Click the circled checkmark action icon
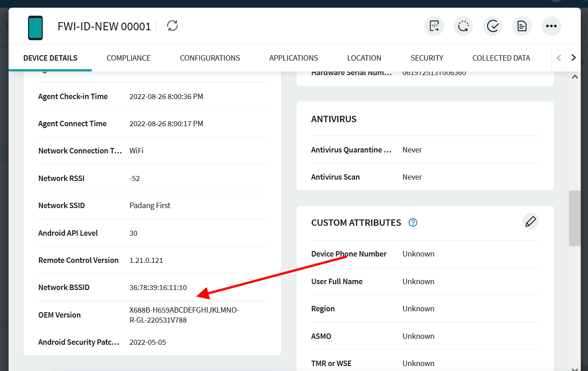 [x=493, y=26]
